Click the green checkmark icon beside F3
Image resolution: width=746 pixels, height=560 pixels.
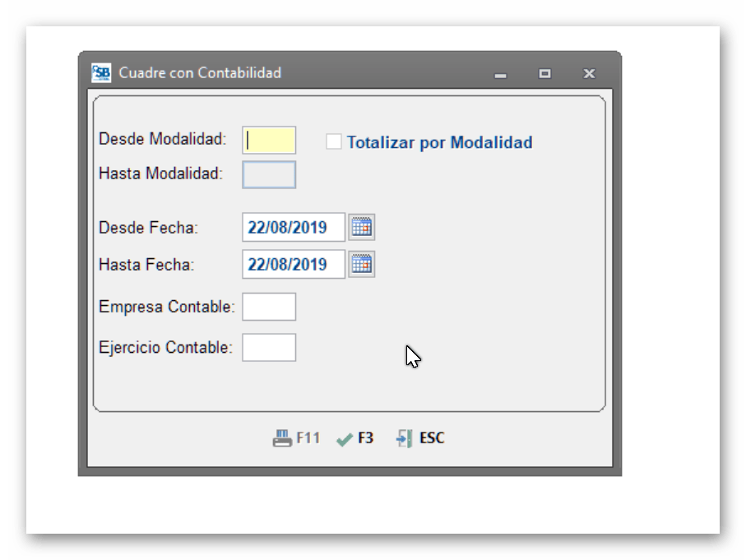[x=343, y=437]
